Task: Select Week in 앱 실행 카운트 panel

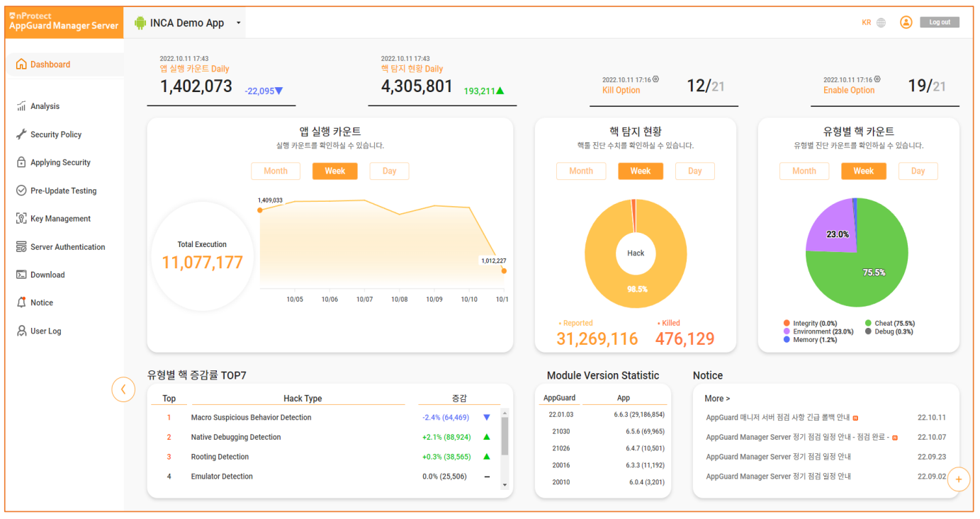Action: click(x=335, y=171)
